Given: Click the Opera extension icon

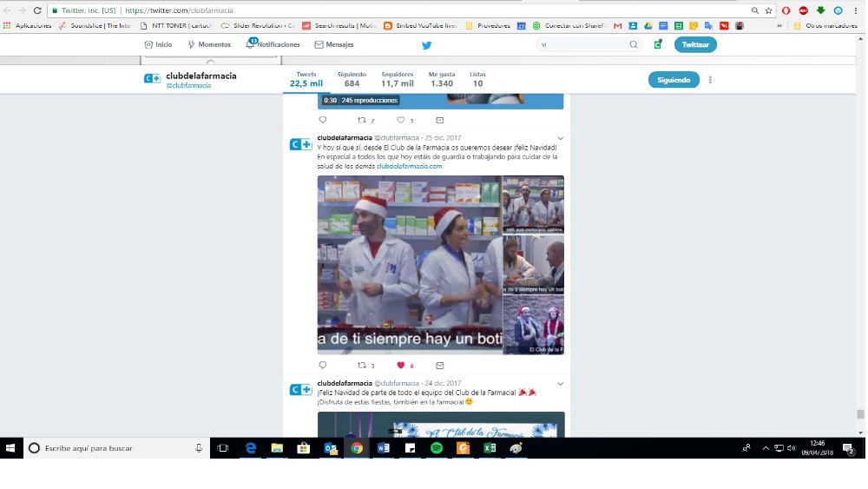Looking at the screenshot, I should (x=786, y=10).
